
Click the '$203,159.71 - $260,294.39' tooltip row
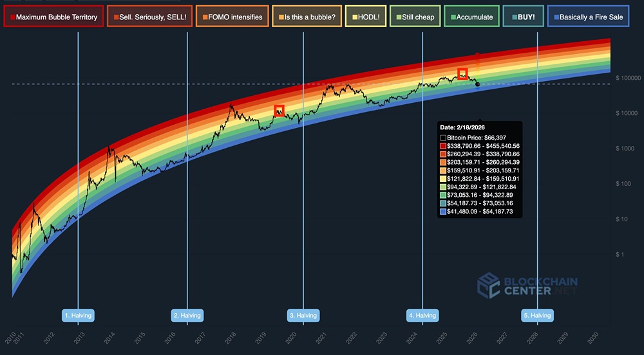pos(480,162)
